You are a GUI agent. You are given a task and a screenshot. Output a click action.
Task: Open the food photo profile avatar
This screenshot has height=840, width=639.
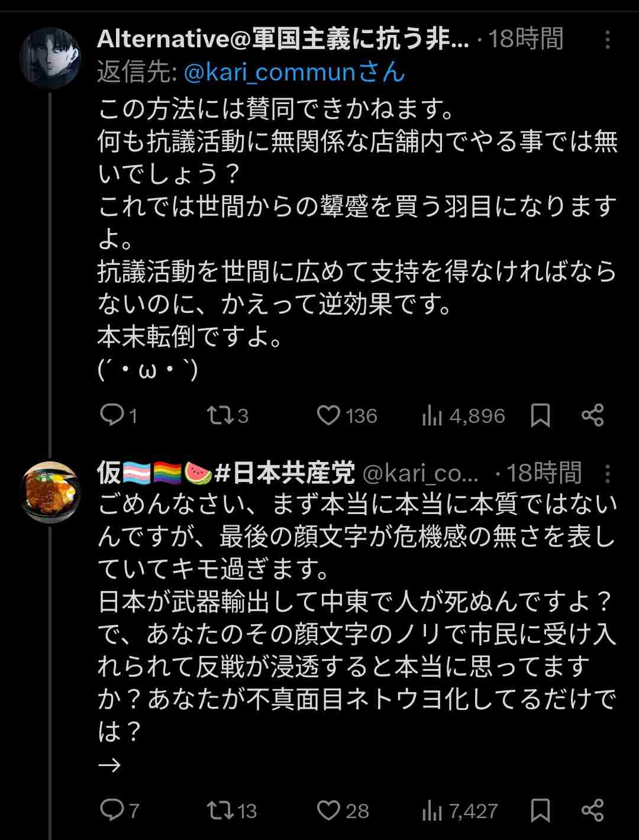[x=50, y=492]
